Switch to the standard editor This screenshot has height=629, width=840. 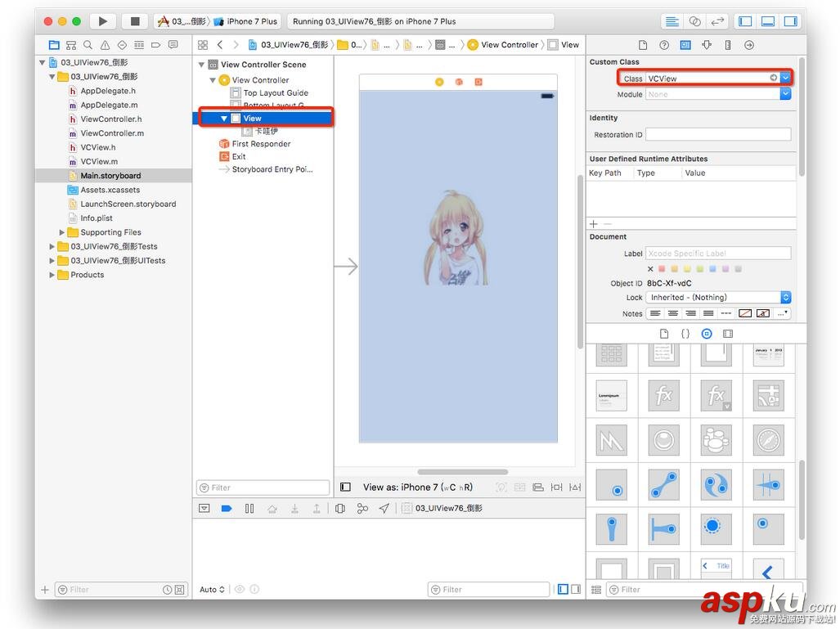coord(672,21)
